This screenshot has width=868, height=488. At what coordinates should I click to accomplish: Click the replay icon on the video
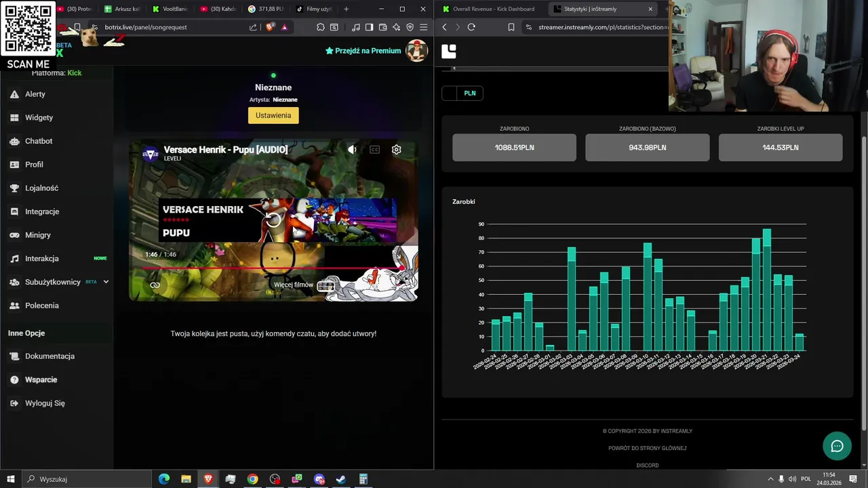coord(273,220)
